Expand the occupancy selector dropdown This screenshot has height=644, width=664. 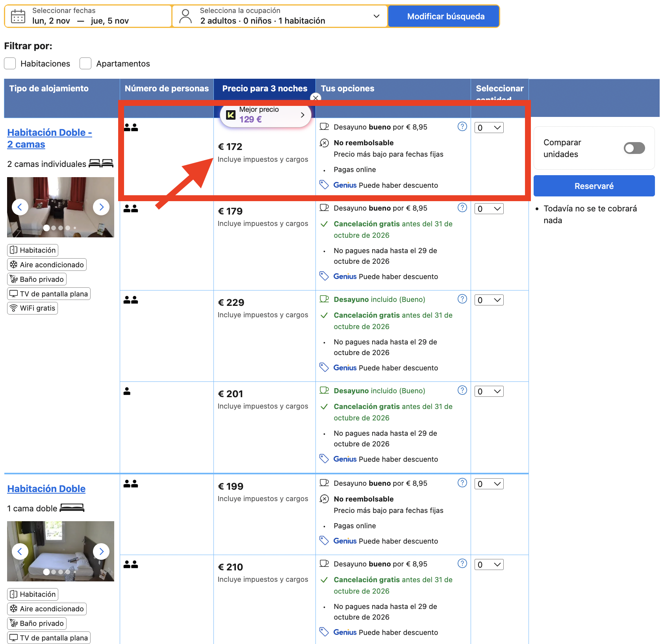377,16
